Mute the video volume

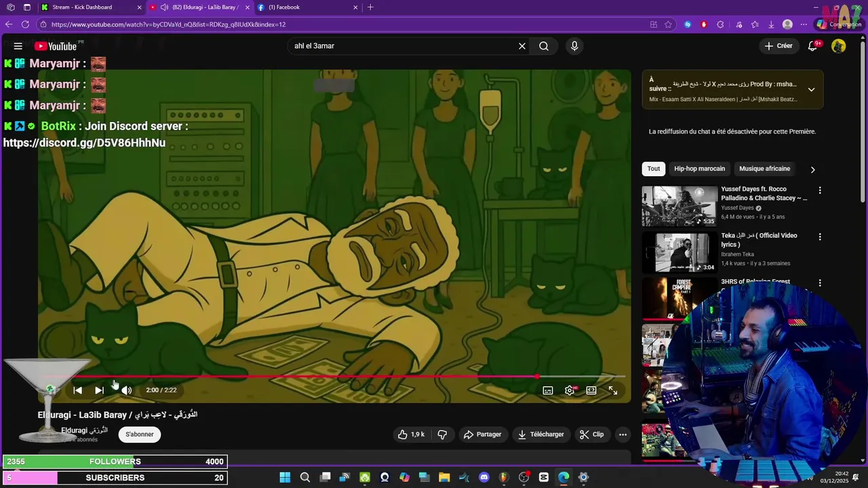126,390
